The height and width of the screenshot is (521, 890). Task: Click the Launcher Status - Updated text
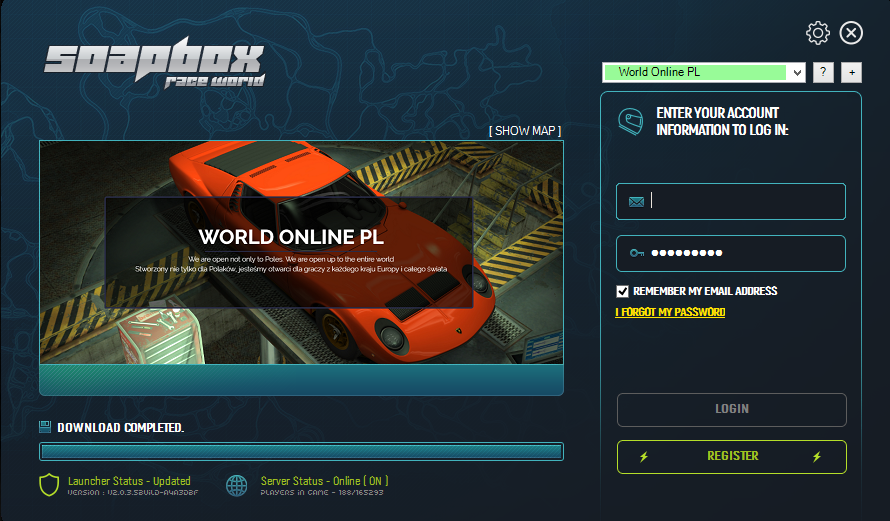129,481
